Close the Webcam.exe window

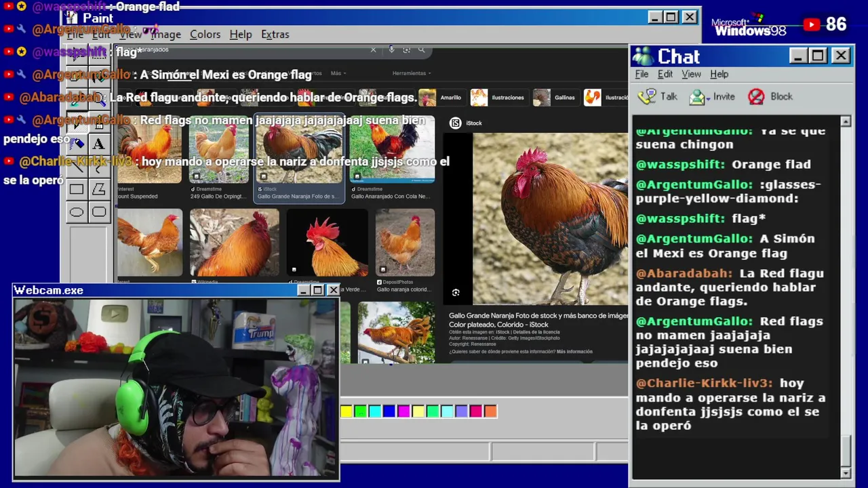pyautogui.click(x=333, y=290)
